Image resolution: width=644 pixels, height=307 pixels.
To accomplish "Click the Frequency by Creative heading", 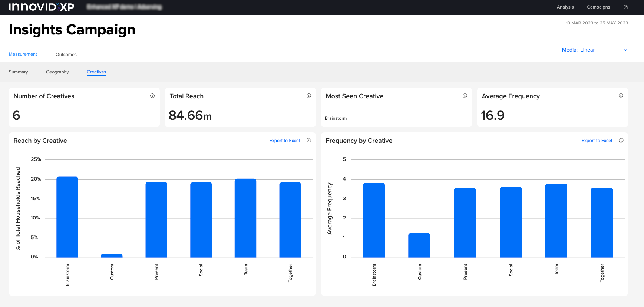I will (x=359, y=141).
